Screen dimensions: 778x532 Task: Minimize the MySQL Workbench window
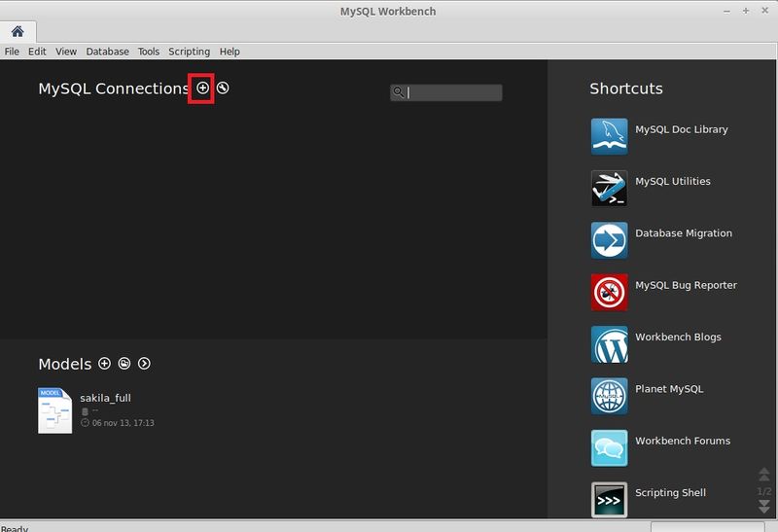pyautogui.click(x=726, y=11)
